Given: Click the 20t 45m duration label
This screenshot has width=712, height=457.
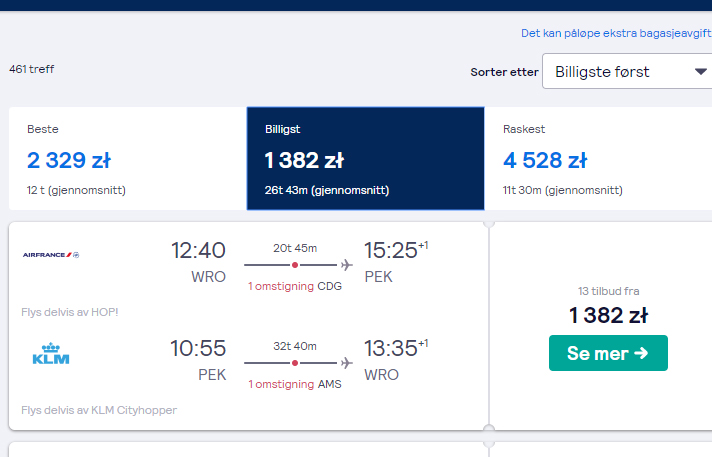Looking at the screenshot, I should (295, 248).
